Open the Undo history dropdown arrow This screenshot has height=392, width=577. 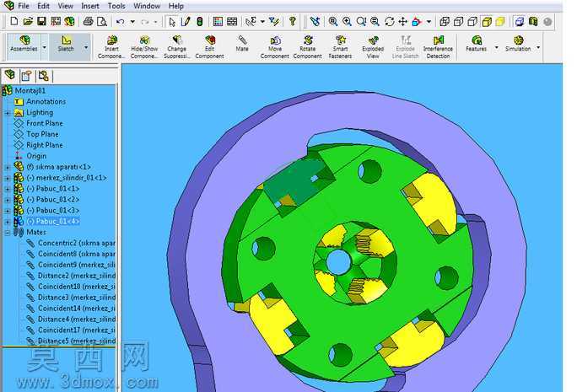[x=132, y=22]
